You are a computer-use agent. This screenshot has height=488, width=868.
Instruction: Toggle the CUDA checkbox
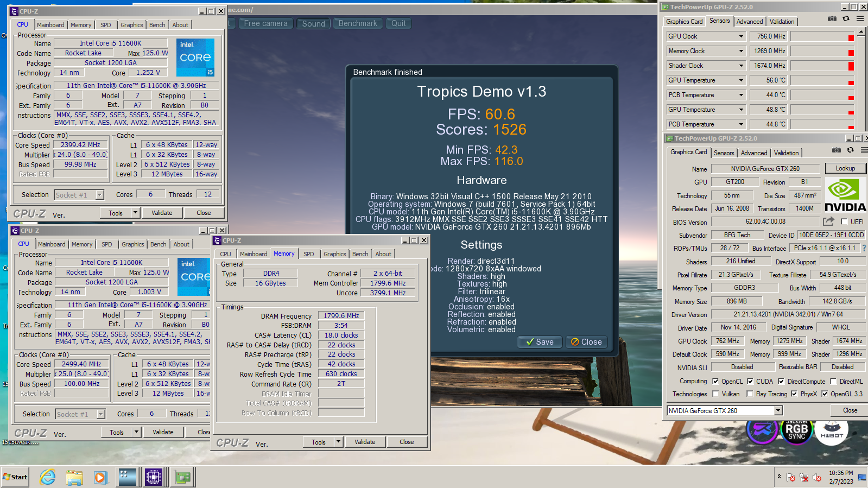pyautogui.click(x=750, y=381)
